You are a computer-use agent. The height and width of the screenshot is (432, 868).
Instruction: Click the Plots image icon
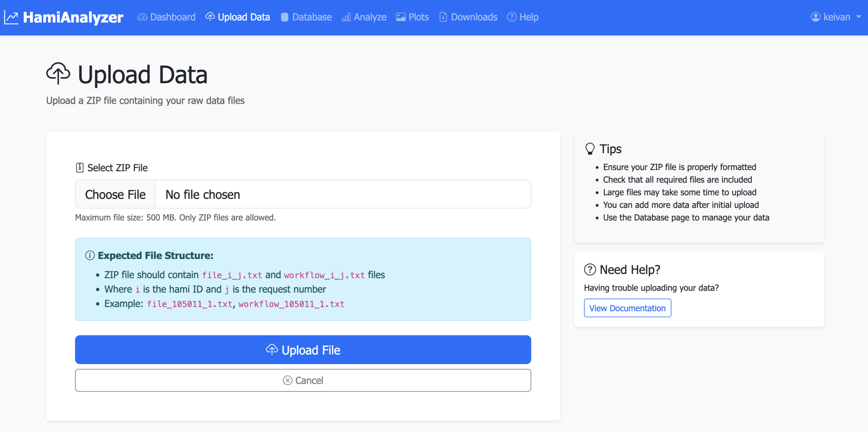tap(401, 17)
